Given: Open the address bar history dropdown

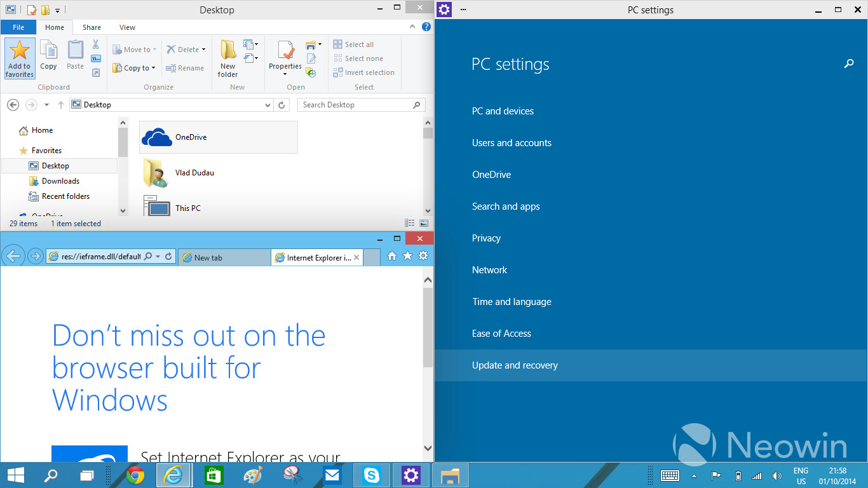Looking at the screenshot, I should point(268,105).
